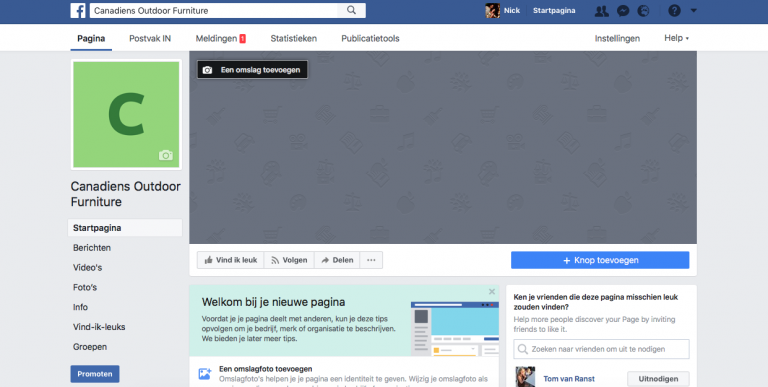
Task: Open Foto's in the sidebar
Action: click(x=85, y=288)
